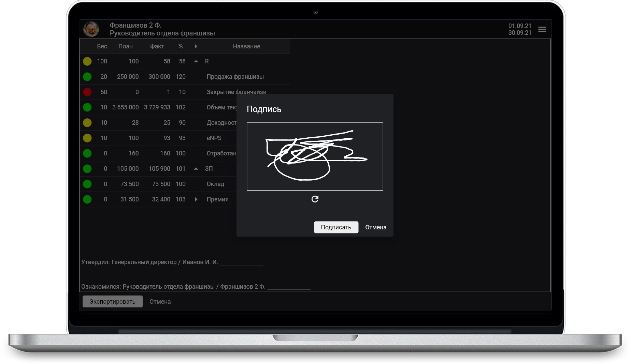Click the date 01.09.21
The height and width of the screenshot is (364, 631).
[520, 26]
